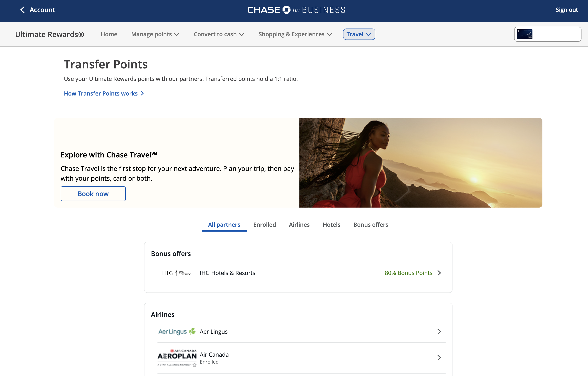Click the Bonus offers section heading
This screenshot has width=588, height=376.
[x=171, y=254]
